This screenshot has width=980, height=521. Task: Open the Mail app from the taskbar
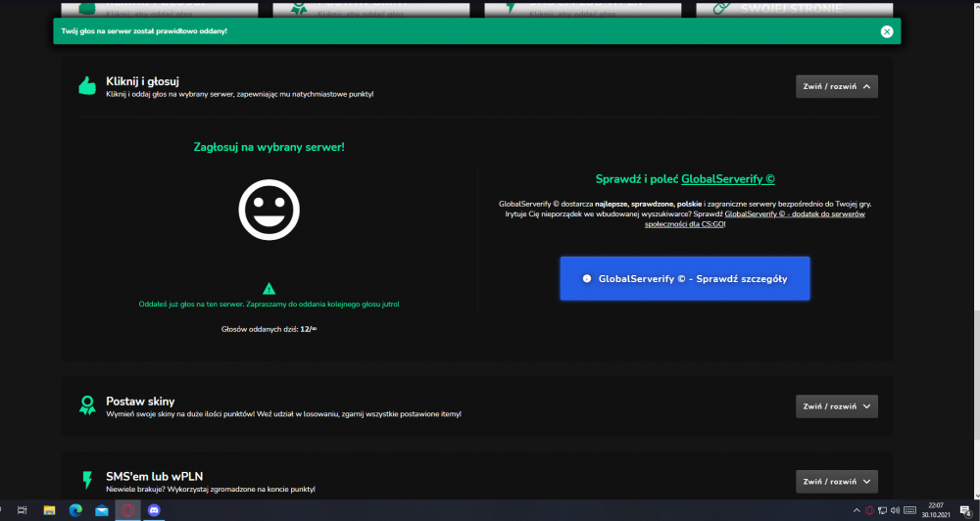click(x=102, y=510)
